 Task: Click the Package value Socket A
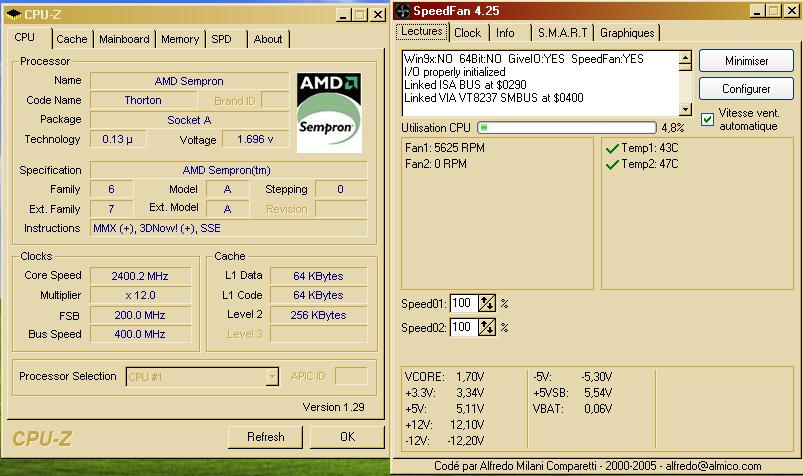coord(189,120)
